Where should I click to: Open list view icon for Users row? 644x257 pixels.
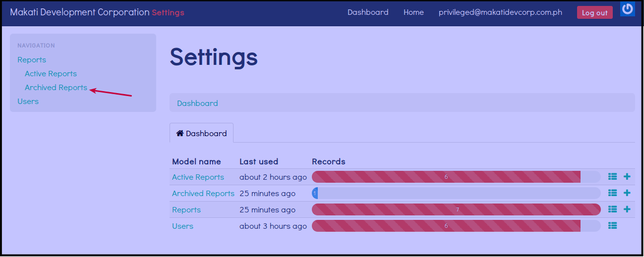612,226
